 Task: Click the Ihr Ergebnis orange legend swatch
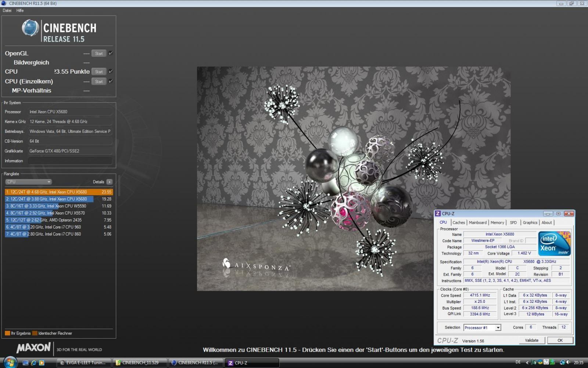[x=7, y=333]
